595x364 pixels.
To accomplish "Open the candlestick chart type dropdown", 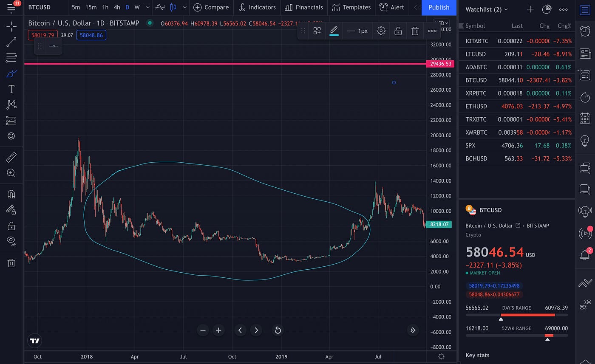I will pyautogui.click(x=184, y=7).
